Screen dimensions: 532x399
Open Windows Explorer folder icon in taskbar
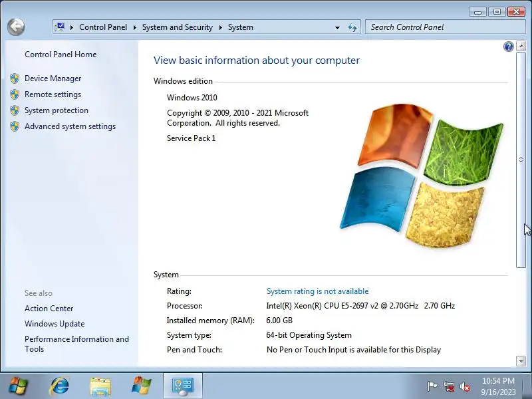[x=100, y=386]
